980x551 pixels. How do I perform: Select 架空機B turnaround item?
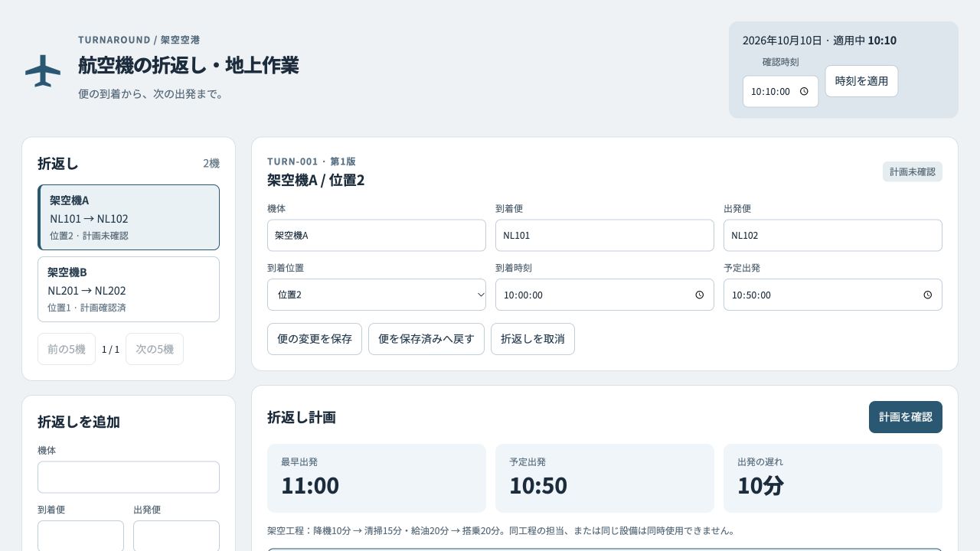(129, 289)
